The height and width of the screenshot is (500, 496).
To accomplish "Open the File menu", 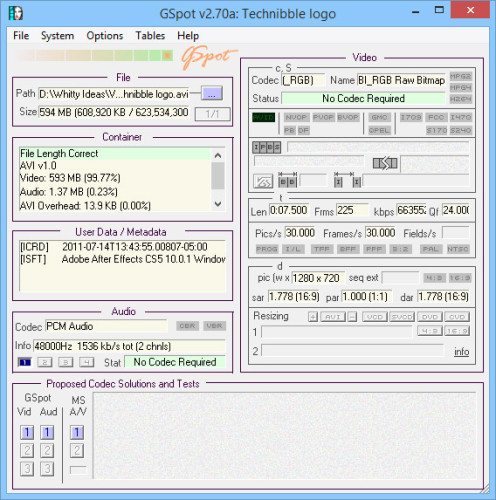I will pyautogui.click(x=21, y=35).
